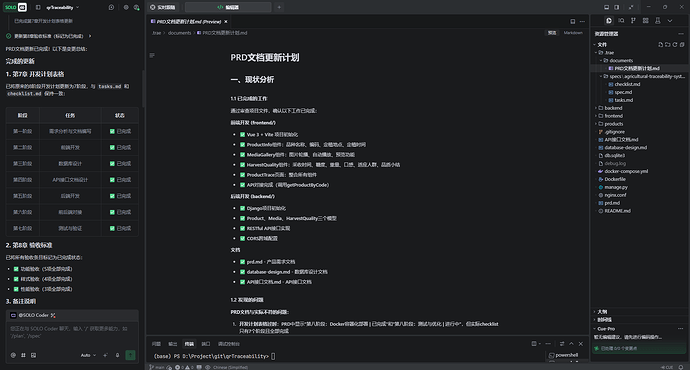690x370 pixels.
Task: Open the Testing flask icon
Action: 658,21
